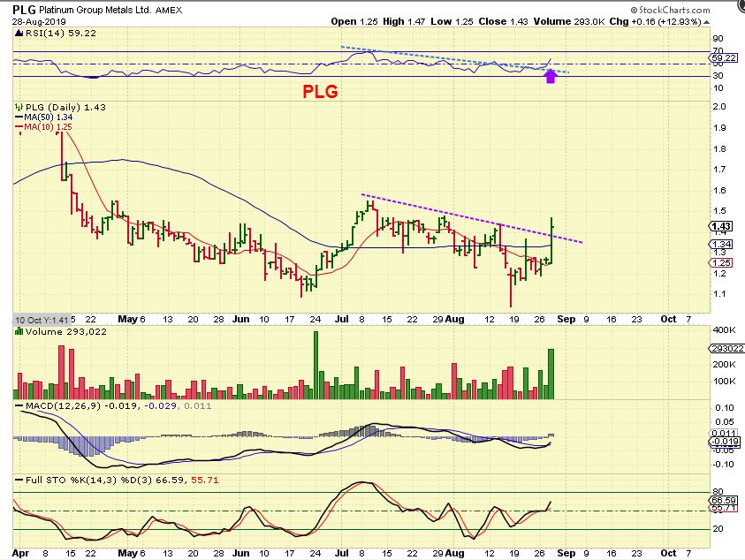This screenshot has height=560, width=745.
Task: Click the 66.59 stochastic %K tag on right axis
Action: pos(724,500)
